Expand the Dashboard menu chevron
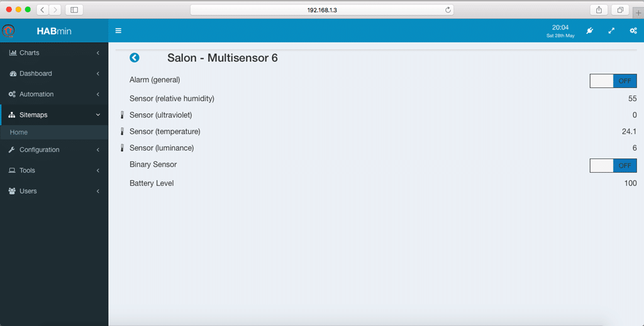The width and height of the screenshot is (644, 326). coord(97,74)
